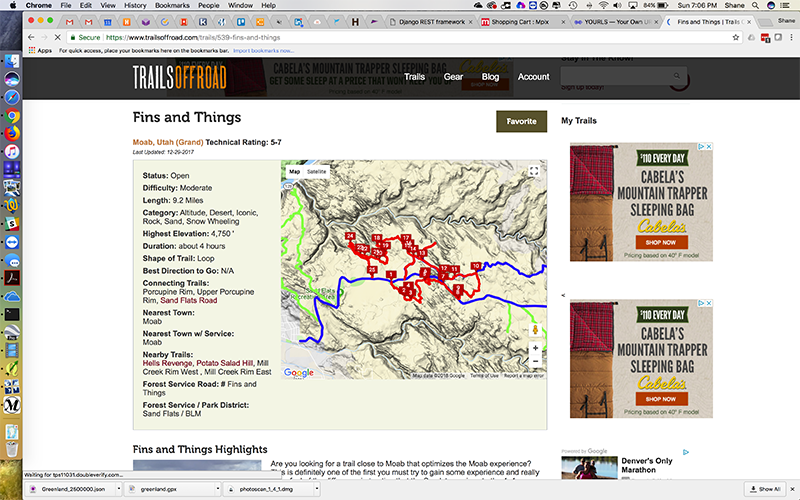The image size is (800, 500).
Task: Click TrailsOffroad logo
Action: coord(180,78)
